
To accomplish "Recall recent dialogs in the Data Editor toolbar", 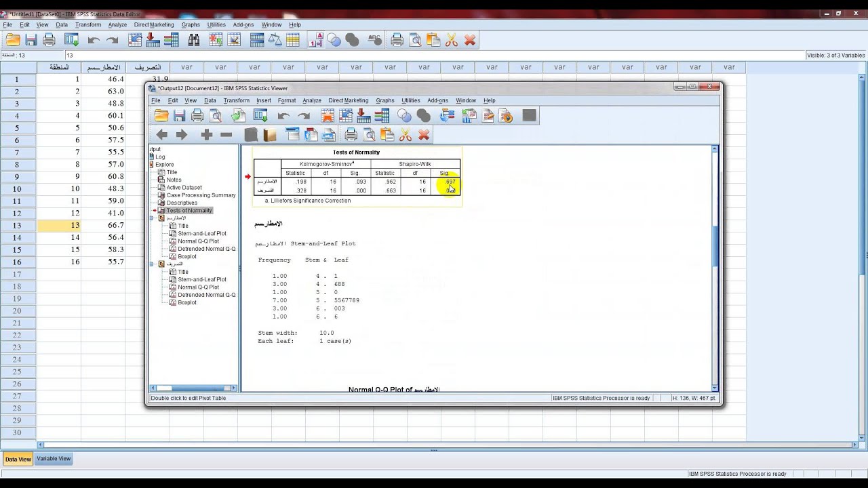I will [x=71, y=40].
